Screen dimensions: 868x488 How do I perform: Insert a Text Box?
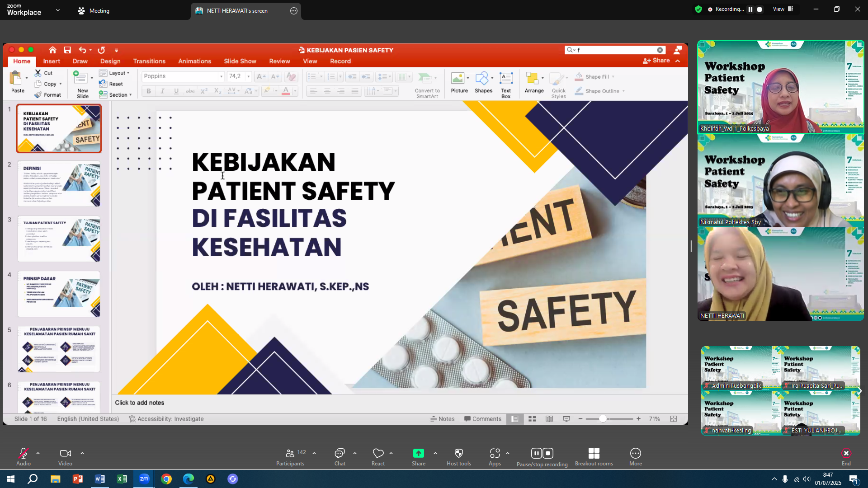click(x=506, y=85)
